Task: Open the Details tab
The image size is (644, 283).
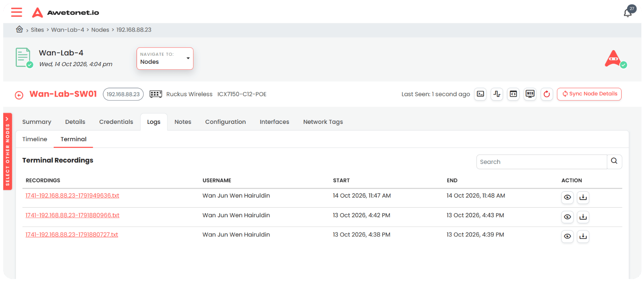Action: [75, 122]
